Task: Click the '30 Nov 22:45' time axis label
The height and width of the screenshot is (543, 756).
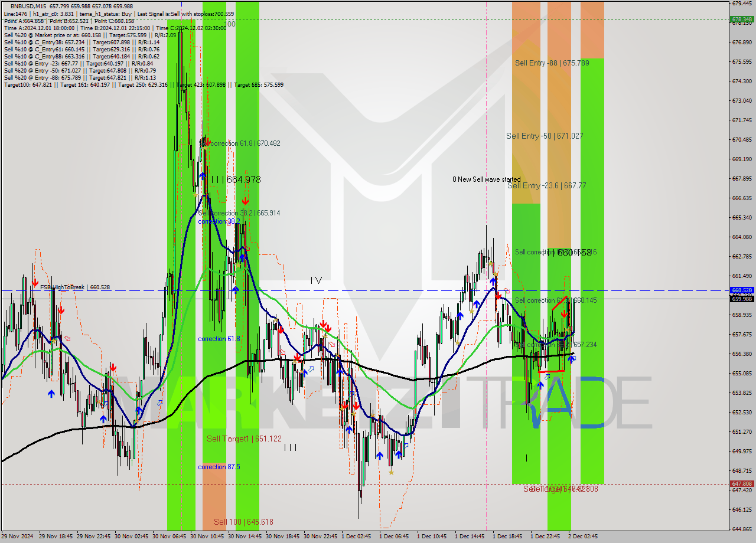Action: click(320, 537)
